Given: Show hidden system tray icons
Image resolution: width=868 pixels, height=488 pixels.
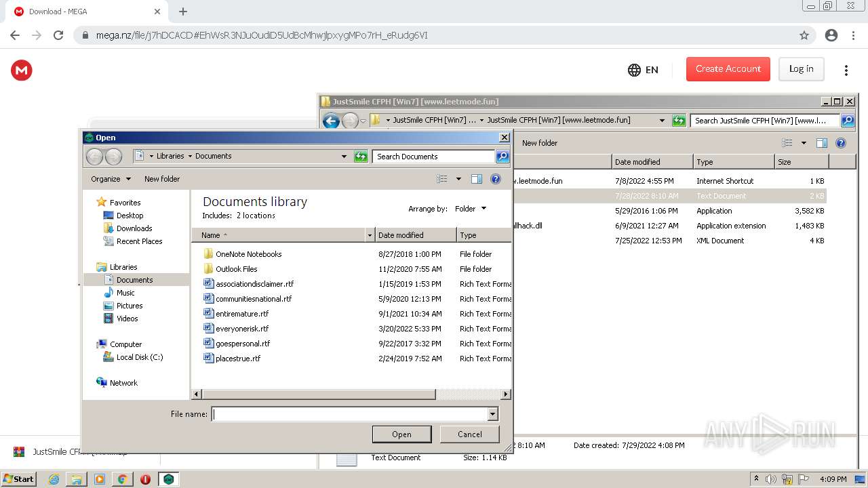Looking at the screenshot, I should [x=756, y=479].
